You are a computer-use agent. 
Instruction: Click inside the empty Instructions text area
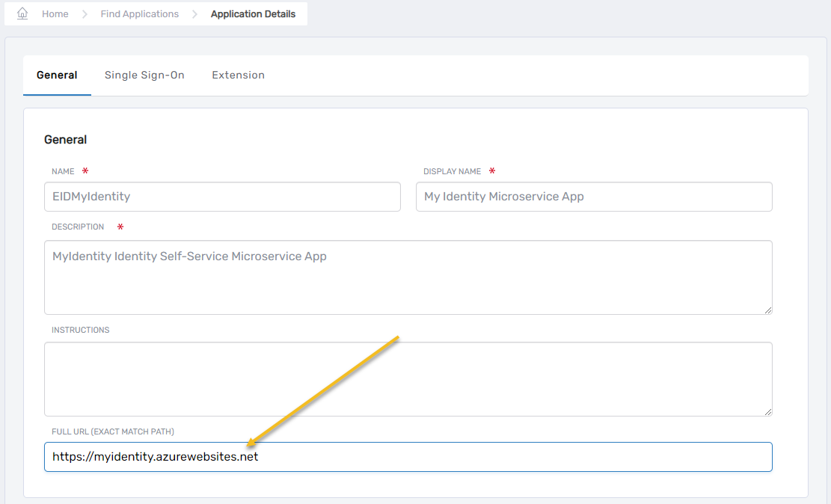[408, 378]
